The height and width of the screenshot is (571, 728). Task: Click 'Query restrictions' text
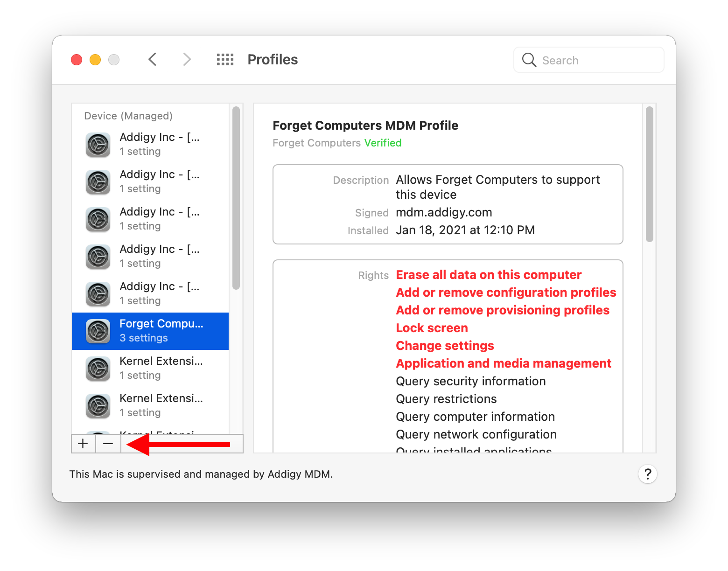point(446,399)
